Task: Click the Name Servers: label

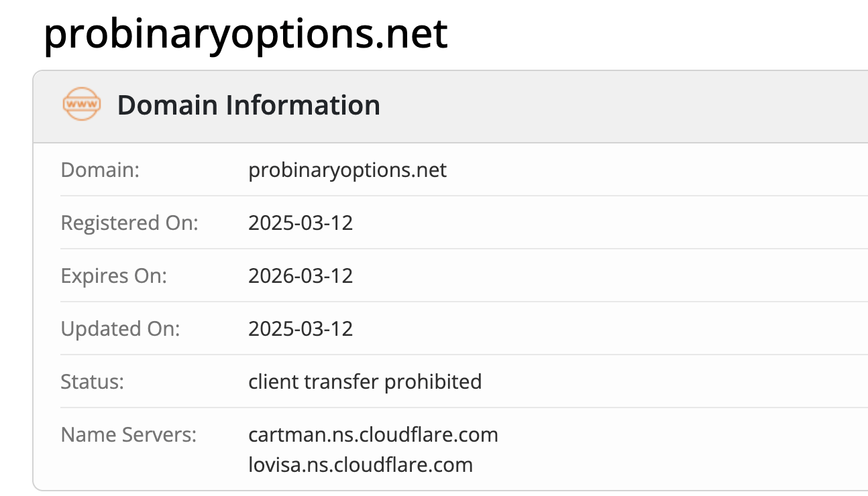Action: (x=129, y=434)
